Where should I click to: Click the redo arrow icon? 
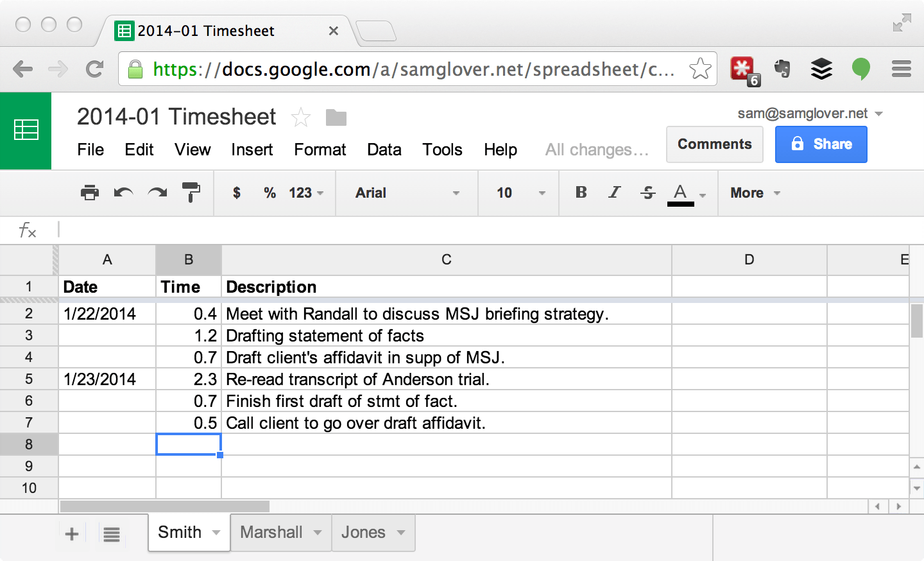click(157, 193)
